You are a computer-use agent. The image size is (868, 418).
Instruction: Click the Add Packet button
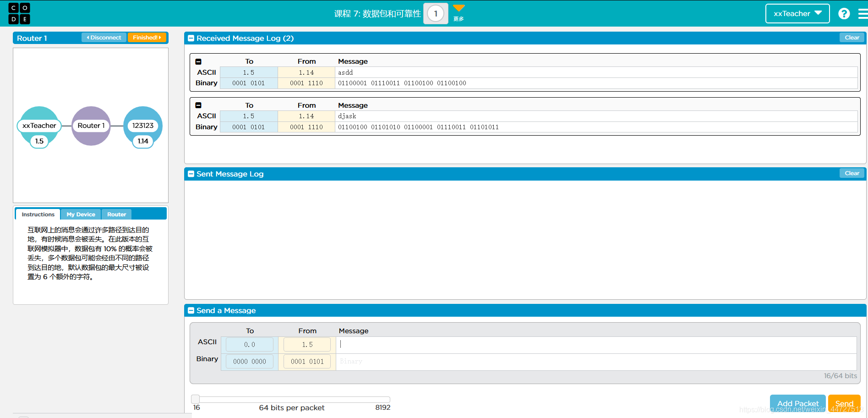pyautogui.click(x=797, y=403)
